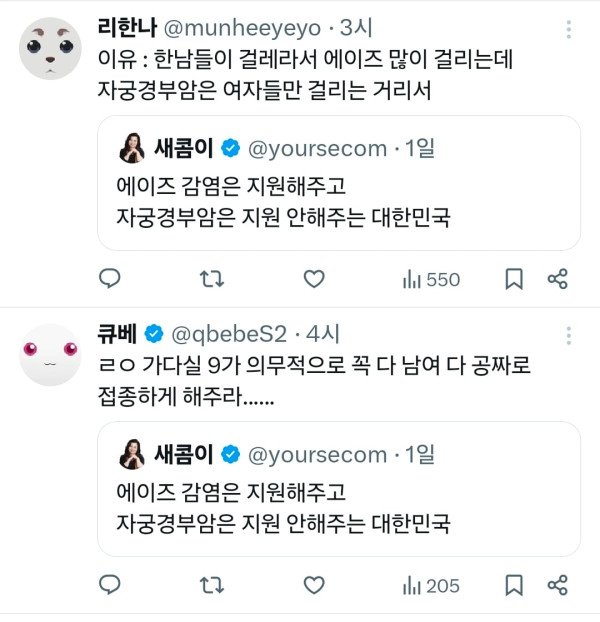The width and height of the screenshot is (600, 622).
Task: Reply to 리한나's tweet
Action: click(111, 279)
